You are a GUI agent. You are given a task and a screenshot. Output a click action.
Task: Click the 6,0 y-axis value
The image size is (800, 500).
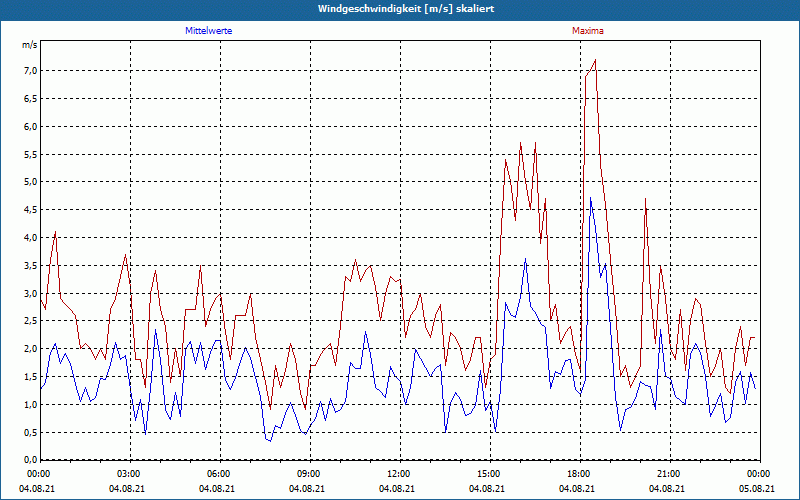[30, 126]
